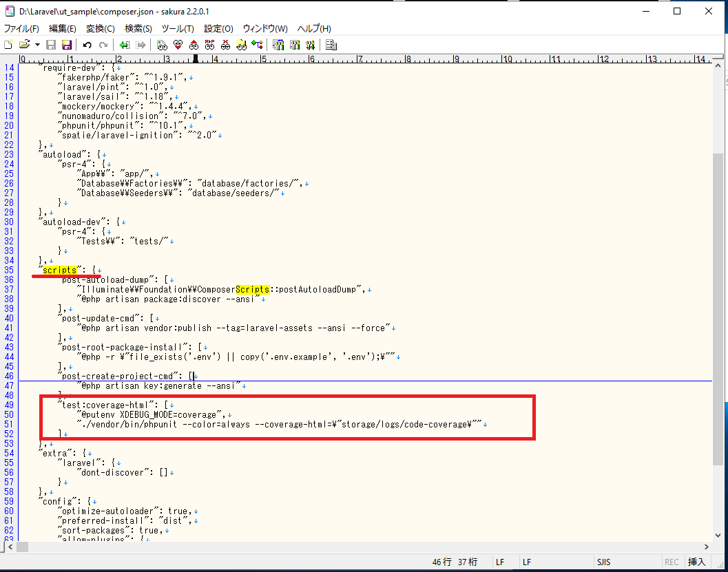Click the horizontal scrollbar left arrow
This screenshot has height=572, width=728.
coord(11,547)
